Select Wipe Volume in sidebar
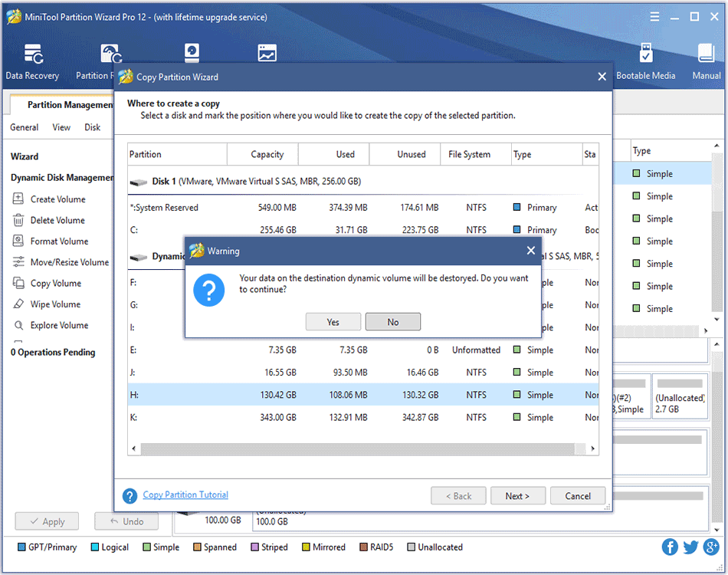Viewport: 728px width, 575px height. [x=54, y=304]
